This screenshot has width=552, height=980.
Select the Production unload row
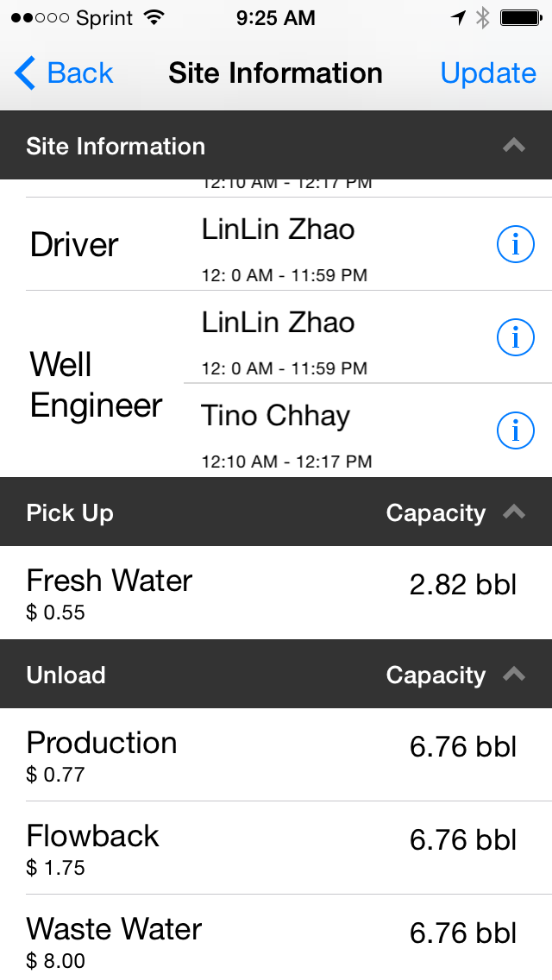[x=276, y=755]
